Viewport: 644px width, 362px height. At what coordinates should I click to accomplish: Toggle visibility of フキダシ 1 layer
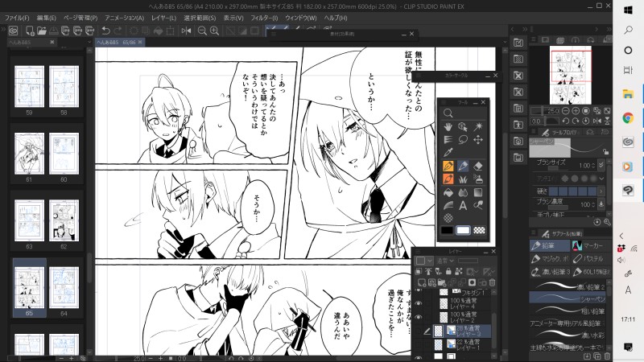pos(419,291)
